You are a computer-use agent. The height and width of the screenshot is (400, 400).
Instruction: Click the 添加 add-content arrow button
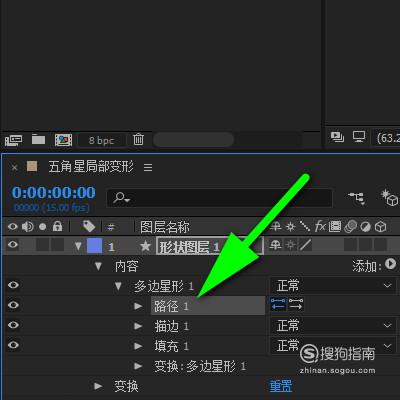390,264
